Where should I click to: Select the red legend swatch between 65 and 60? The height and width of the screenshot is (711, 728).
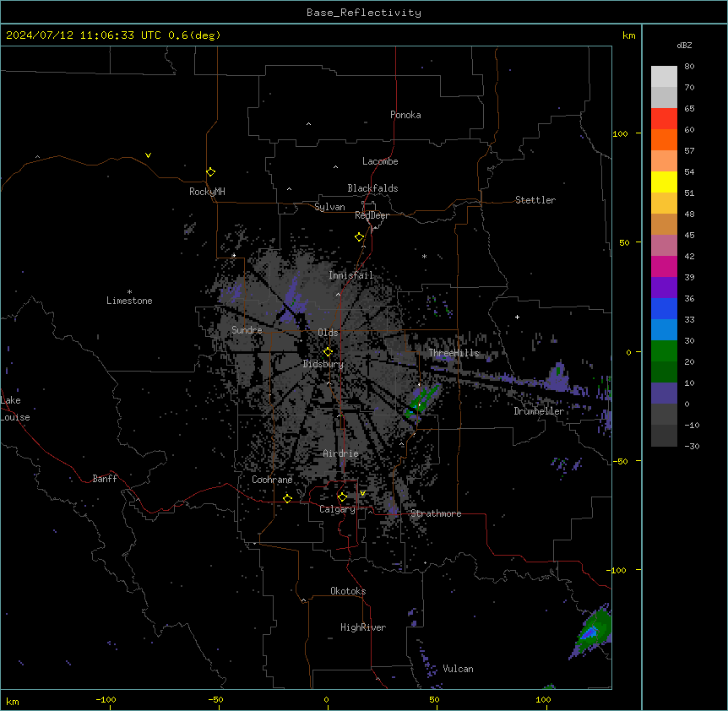point(664,119)
